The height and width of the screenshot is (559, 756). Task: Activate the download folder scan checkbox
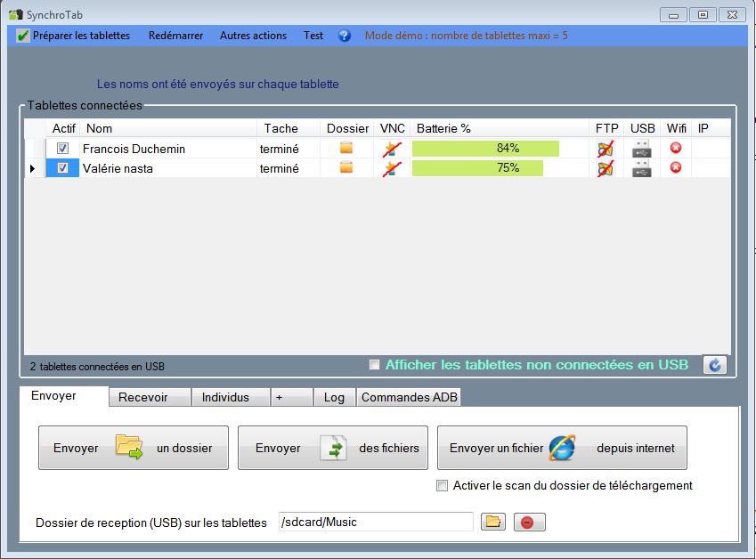pyautogui.click(x=442, y=486)
